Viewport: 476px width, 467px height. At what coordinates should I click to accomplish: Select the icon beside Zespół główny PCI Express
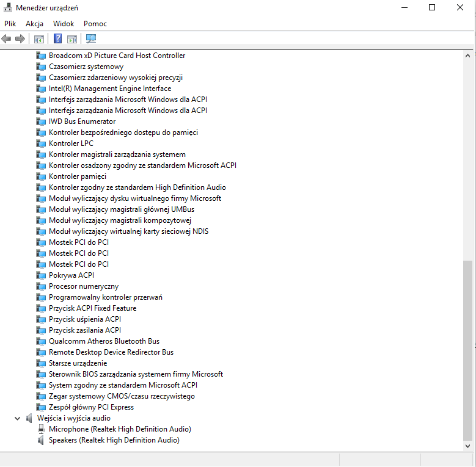pyautogui.click(x=41, y=407)
